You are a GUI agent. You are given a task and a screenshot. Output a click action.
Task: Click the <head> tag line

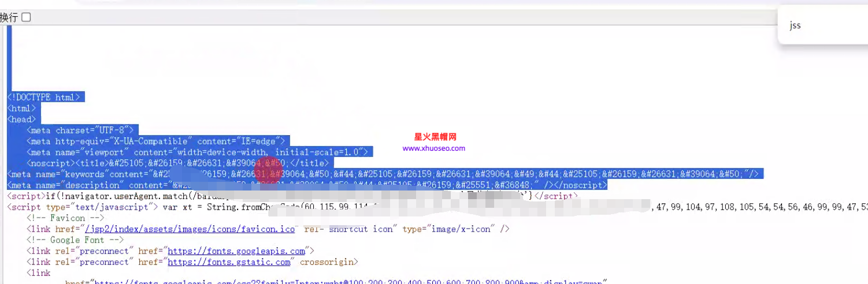[21, 119]
